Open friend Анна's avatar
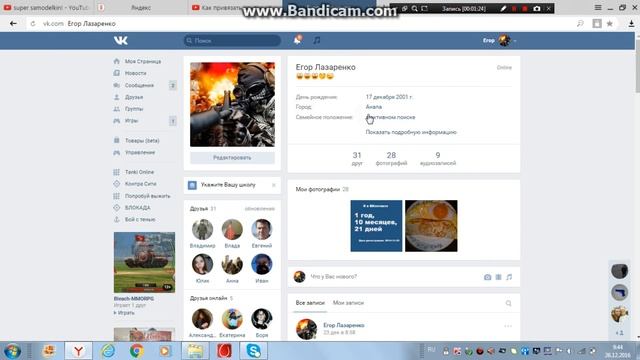The width and height of the screenshot is (640, 360). [232, 264]
